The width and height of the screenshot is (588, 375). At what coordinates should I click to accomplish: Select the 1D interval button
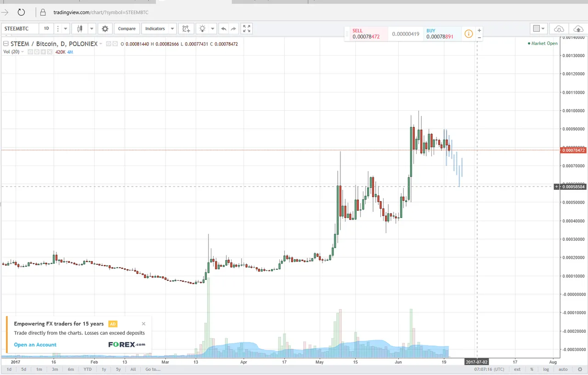point(46,28)
